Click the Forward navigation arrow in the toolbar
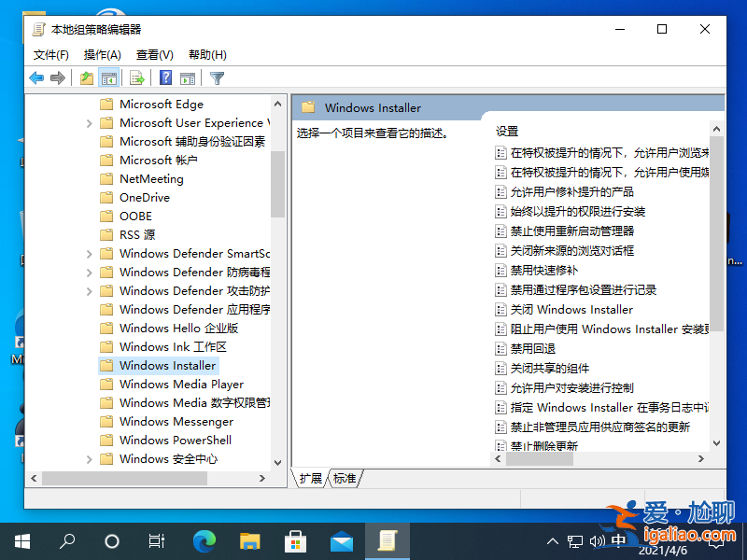747x560 pixels. coord(58,77)
